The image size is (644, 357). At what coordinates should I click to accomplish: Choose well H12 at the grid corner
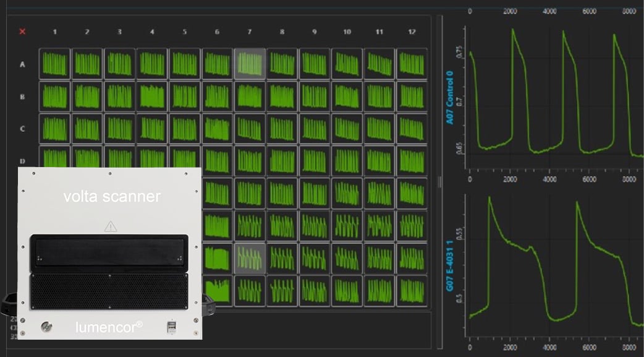point(412,290)
